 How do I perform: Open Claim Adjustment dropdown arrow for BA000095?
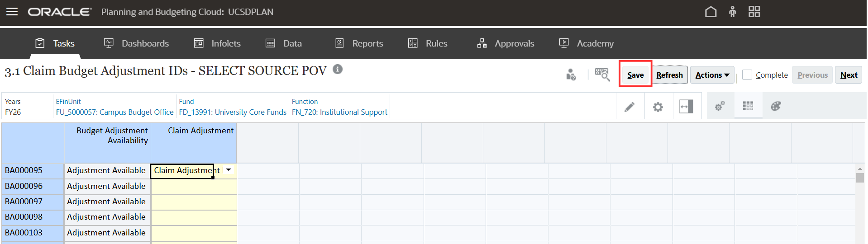click(229, 170)
